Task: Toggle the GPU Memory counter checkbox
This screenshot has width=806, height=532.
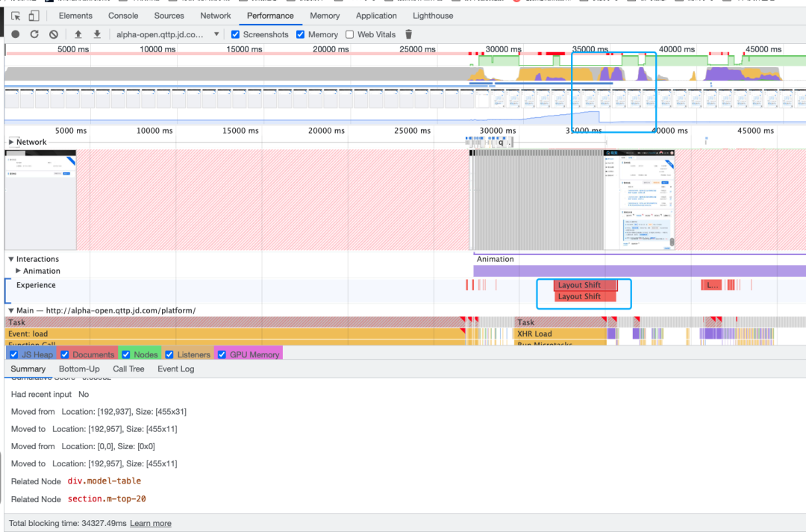Action: coord(222,354)
